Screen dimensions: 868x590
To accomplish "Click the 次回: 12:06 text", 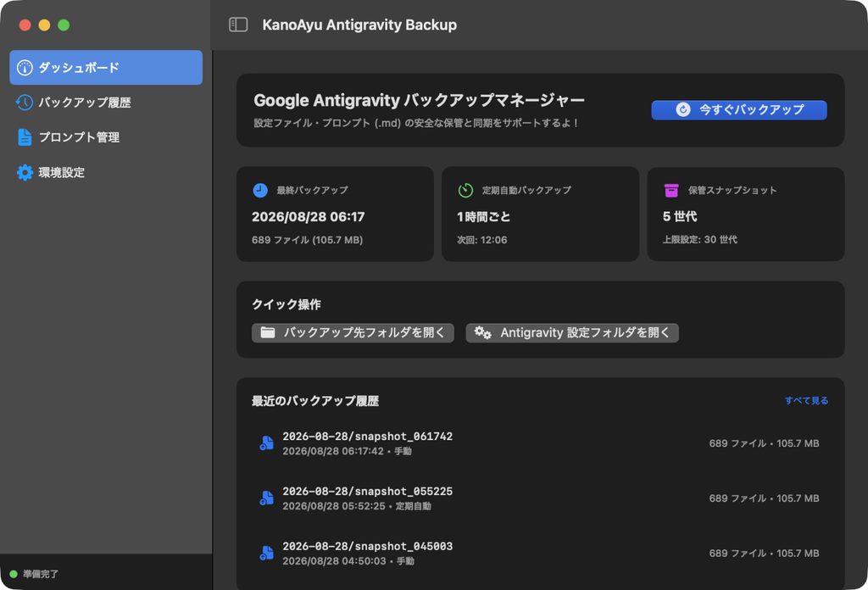I will tap(482, 240).
